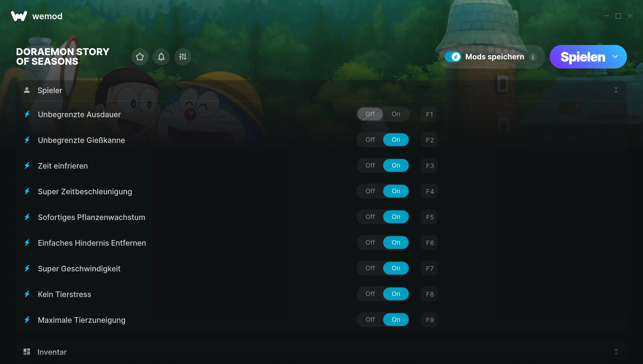Click the WeMod logo icon
Screen dimensions: 643x364
pyautogui.click(x=19, y=16)
